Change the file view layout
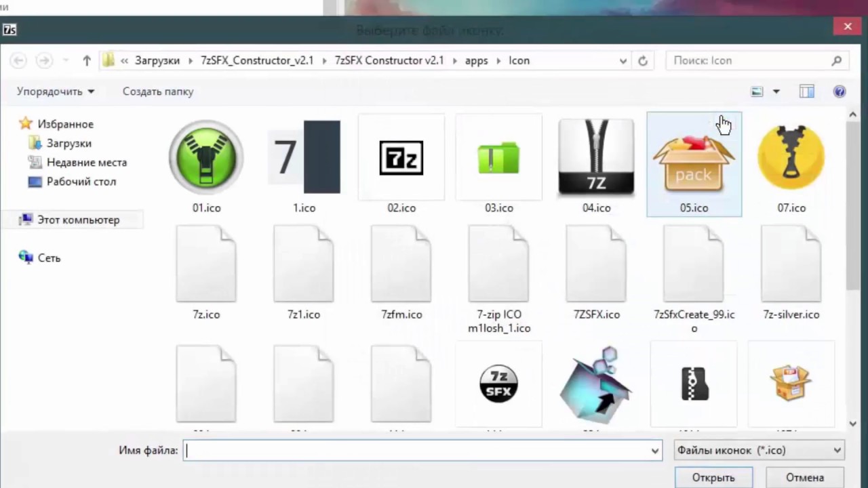Image resolution: width=868 pixels, height=488 pixels. [757, 91]
